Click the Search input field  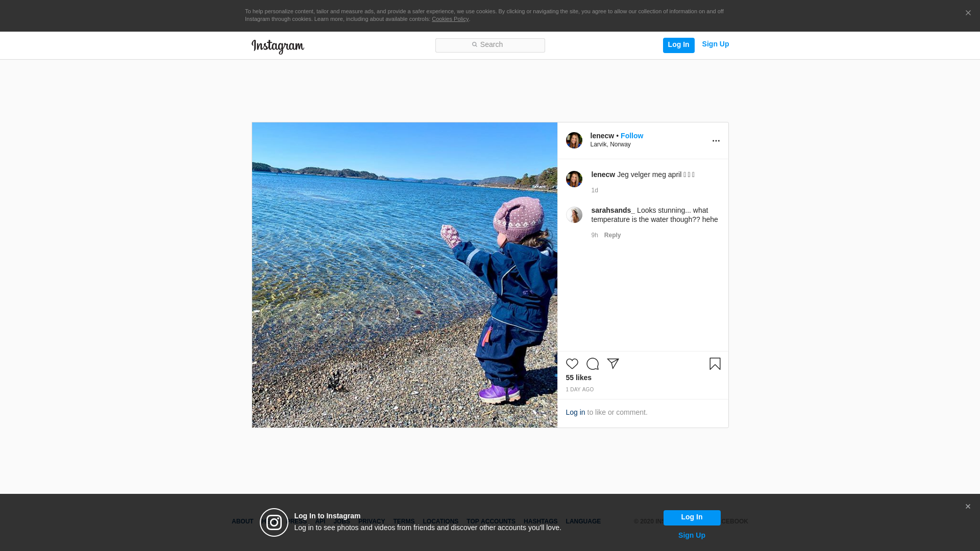coord(490,45)
